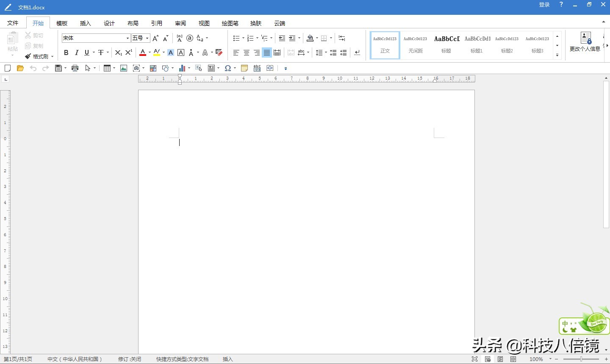Toggle justify alignment button

click(267, 52)
